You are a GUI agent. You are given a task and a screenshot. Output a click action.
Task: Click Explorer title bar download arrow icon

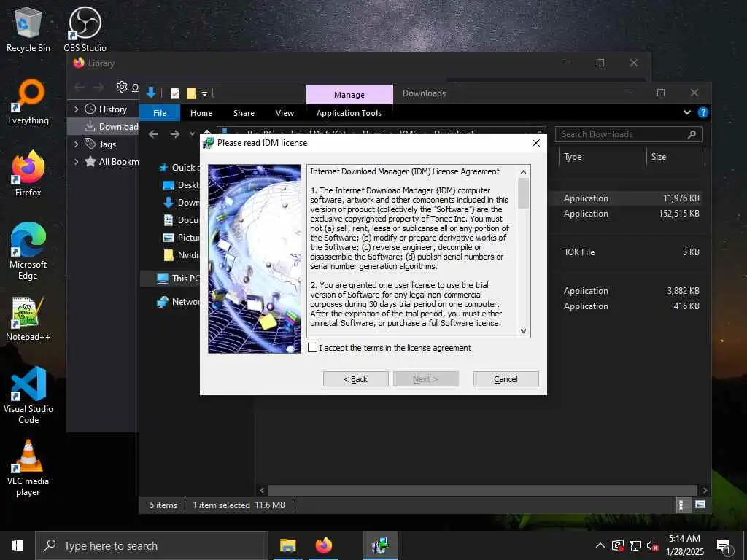click(x=151, y=93)
